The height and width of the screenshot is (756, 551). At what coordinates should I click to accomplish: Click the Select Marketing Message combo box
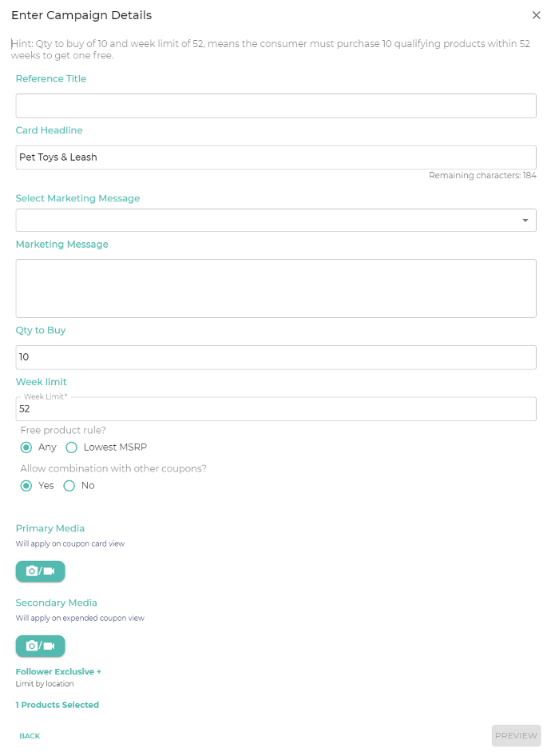(276, 221)
